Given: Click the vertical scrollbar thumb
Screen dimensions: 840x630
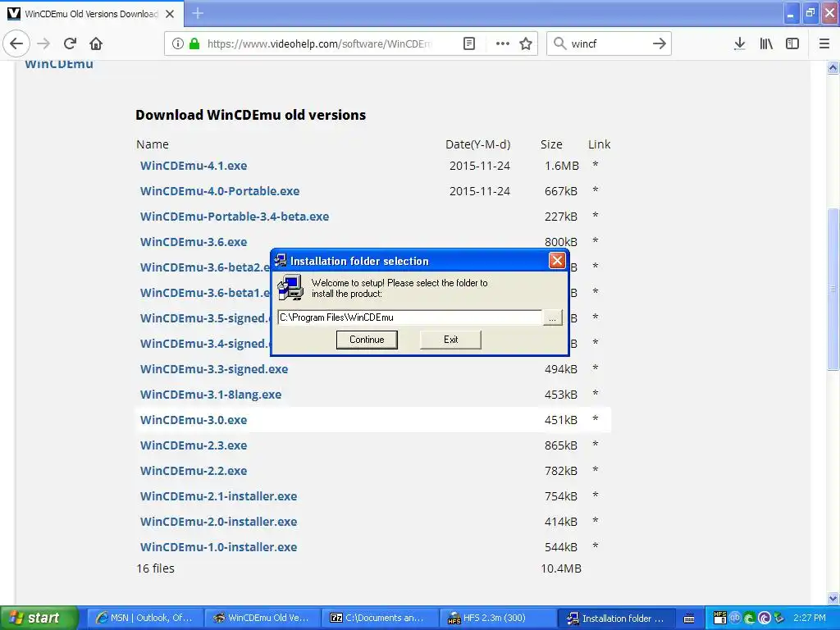Looking at the screenshot, I should tap(833, 290).
